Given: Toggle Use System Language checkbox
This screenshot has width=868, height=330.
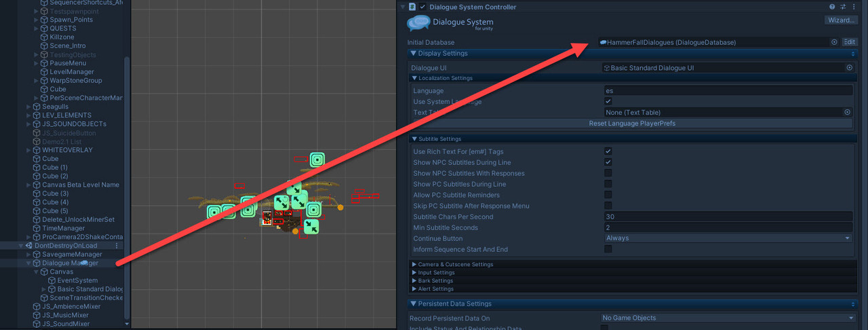Looking at the screenshot, I should (x=608, y=101).
